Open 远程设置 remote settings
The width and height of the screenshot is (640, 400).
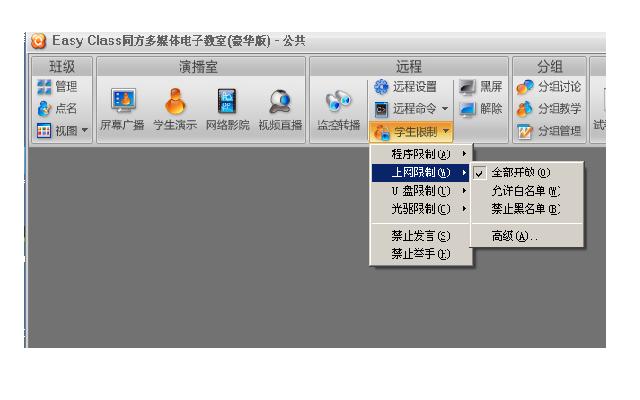(x=407, y=87)
